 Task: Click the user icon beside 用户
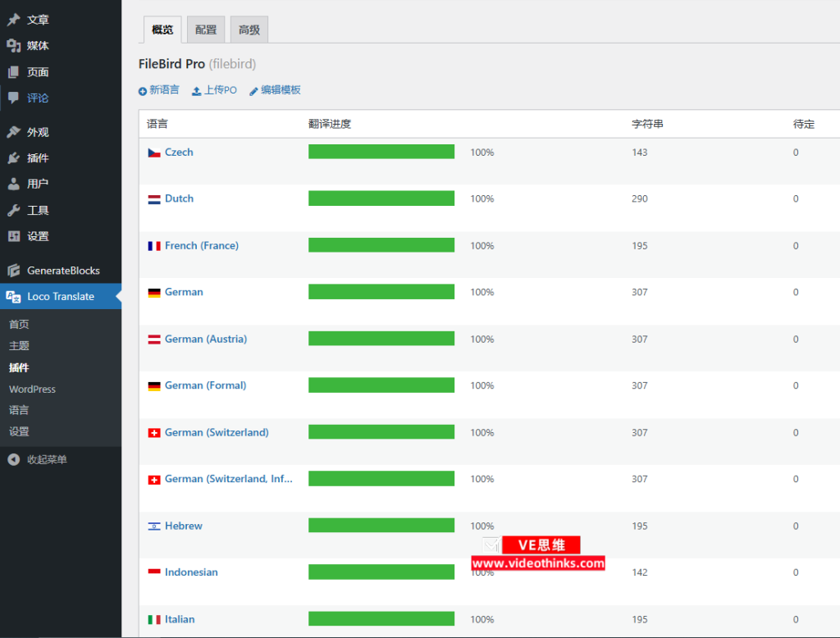click(13, 184)
